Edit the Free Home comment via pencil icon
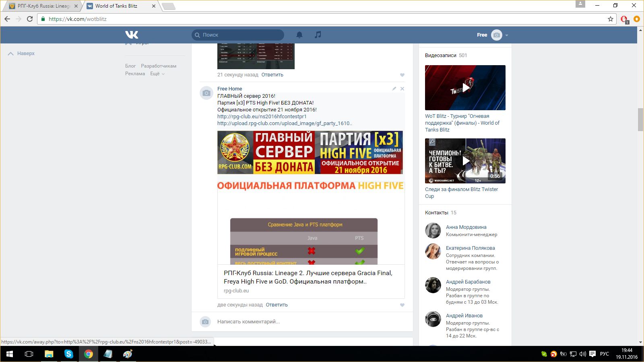The image size is (644, 362). point(394,88)
